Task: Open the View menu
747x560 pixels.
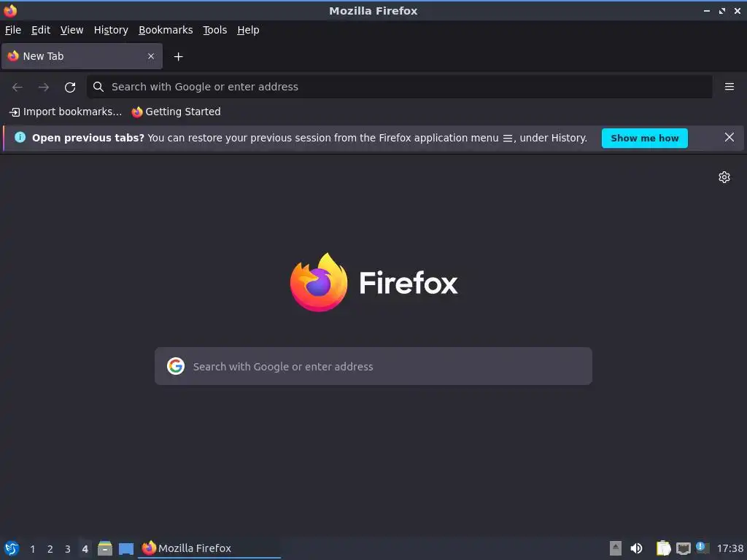Action: (71, 30)
